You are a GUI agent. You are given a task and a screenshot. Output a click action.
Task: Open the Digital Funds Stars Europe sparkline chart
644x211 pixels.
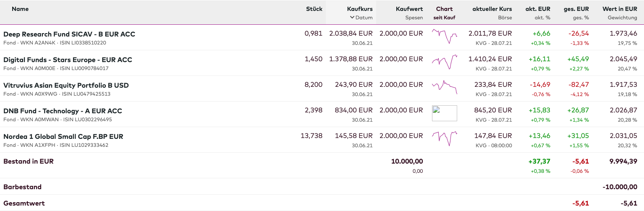tap(444, 62)
